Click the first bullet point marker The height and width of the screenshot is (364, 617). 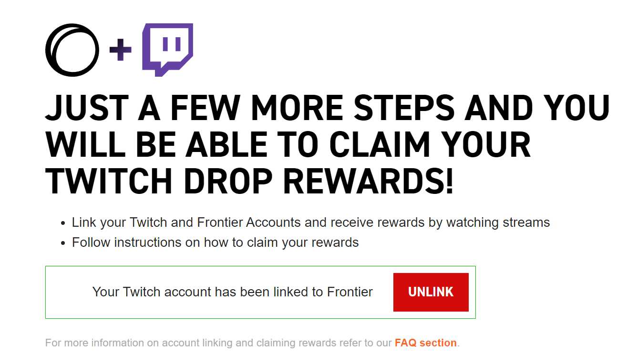[x=63, y=223]
